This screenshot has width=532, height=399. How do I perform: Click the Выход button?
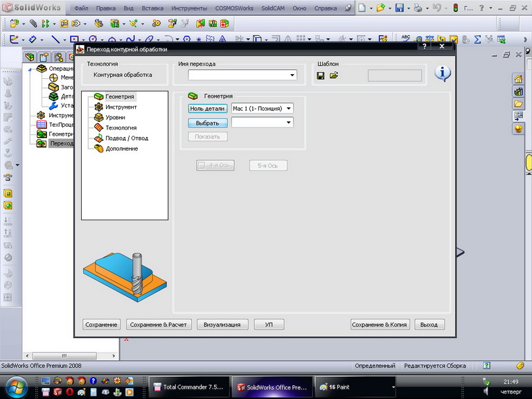pos(429,325)
